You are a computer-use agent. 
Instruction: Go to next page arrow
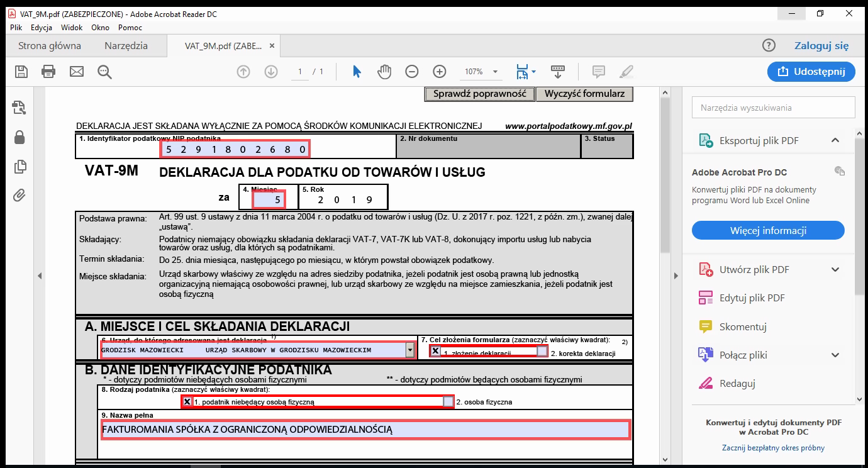coord(271,72)
